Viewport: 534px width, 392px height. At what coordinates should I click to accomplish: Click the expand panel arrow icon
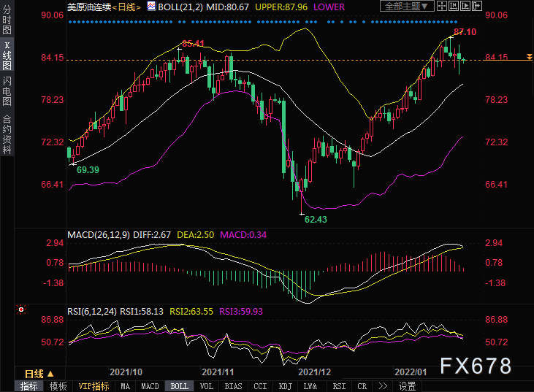click(x=477, y=6)
